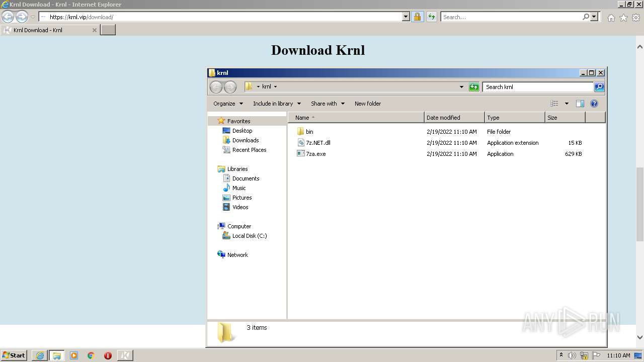The width and height of the screenshot is (644, 362).
Task: Show hidden system tray icons
Action: pos(561,355)
